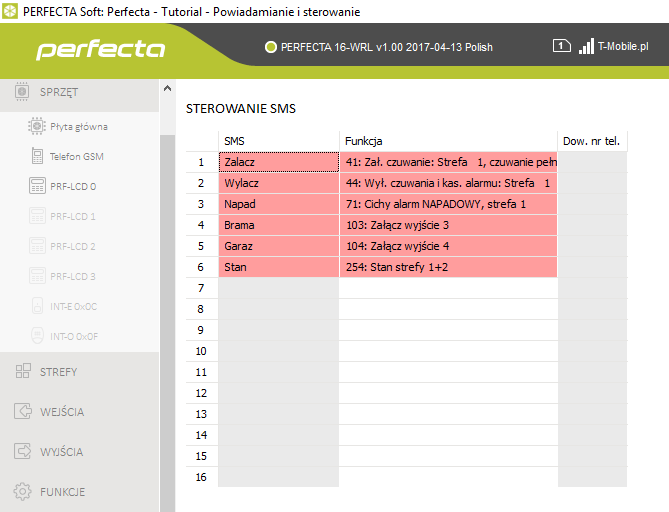Select the Stan SMS cell
Image resolution: width=669 pixels, height=512 pixels.
pyautogui.click(x=279, y=267)
